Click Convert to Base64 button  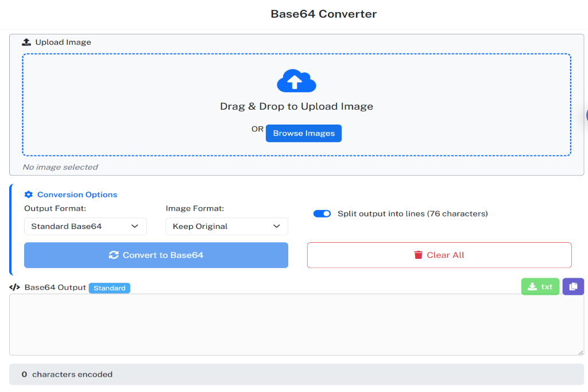pos(156,255)
